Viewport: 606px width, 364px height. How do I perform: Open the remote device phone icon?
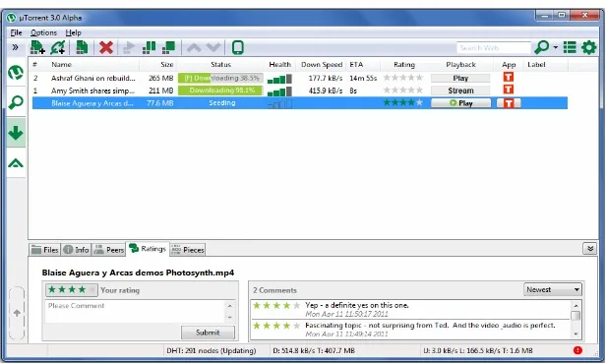[237, 47]
